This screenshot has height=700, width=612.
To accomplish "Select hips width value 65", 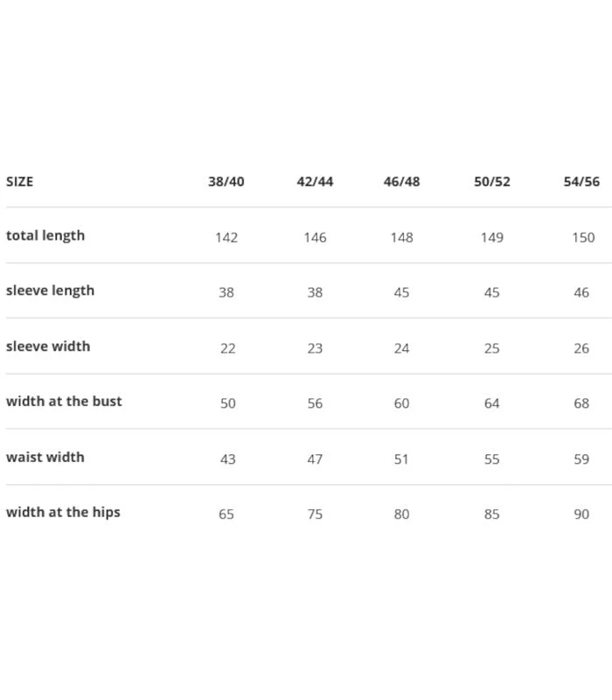I will click(x=226, y=514).
